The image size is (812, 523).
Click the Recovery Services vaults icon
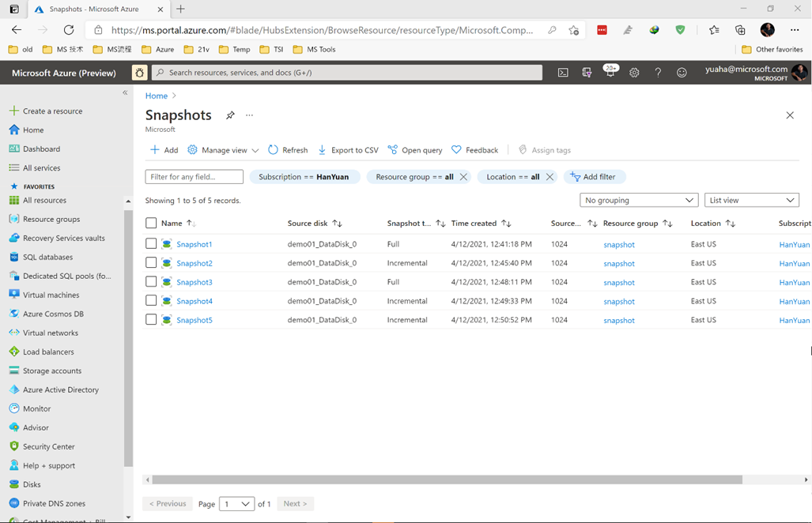(14, 238)
